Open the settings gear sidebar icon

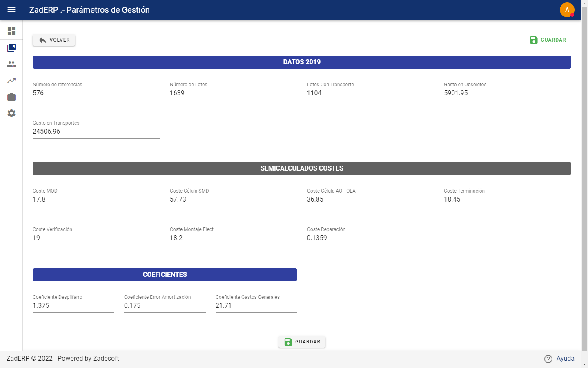click(x=11, y=113)
